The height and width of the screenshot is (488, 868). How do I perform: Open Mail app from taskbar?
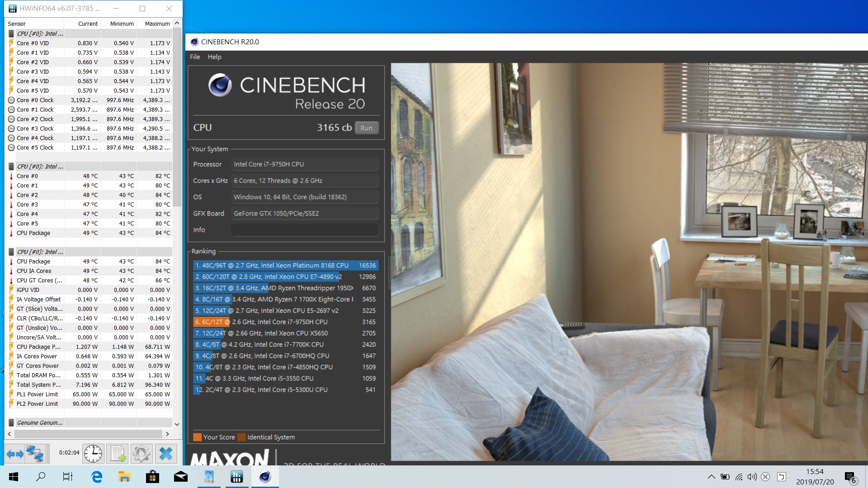point(180,477)
